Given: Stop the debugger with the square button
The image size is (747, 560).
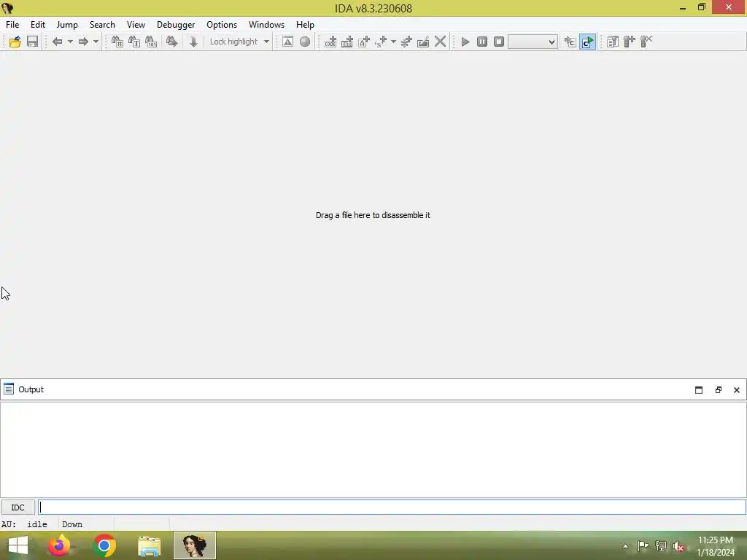Looking at the screenshot, I should point(499,42).
